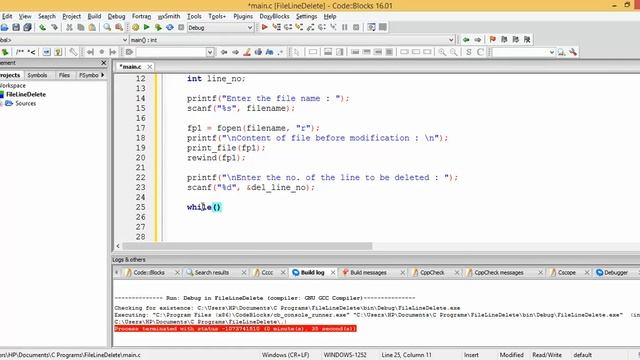640x360 pixels.
Task: Click the Jump forward arrow icon
Action: pos(477,40)
